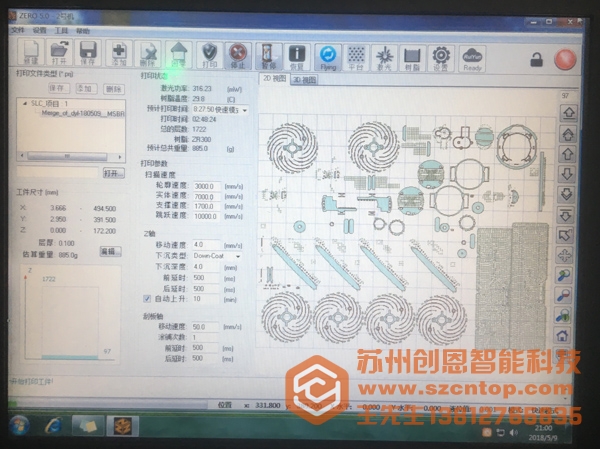Switch to the 3D 视图 tab
Screen dimensions: 600x449
pos(303,77)
